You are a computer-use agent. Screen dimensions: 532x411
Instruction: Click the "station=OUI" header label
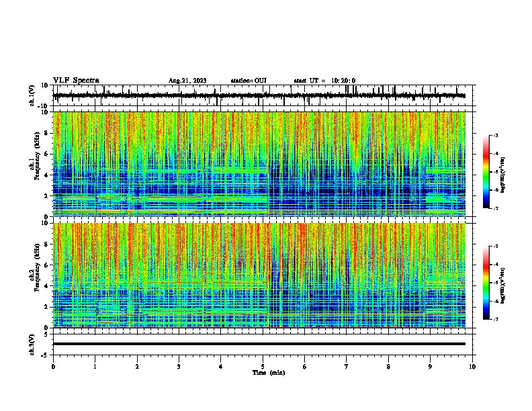pyautogui.click(x=249, y=81)
